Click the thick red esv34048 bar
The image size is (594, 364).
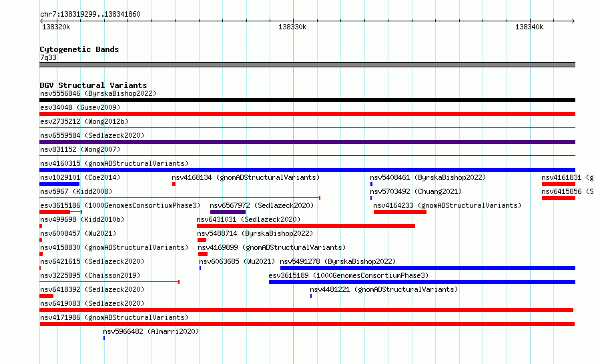307,114
